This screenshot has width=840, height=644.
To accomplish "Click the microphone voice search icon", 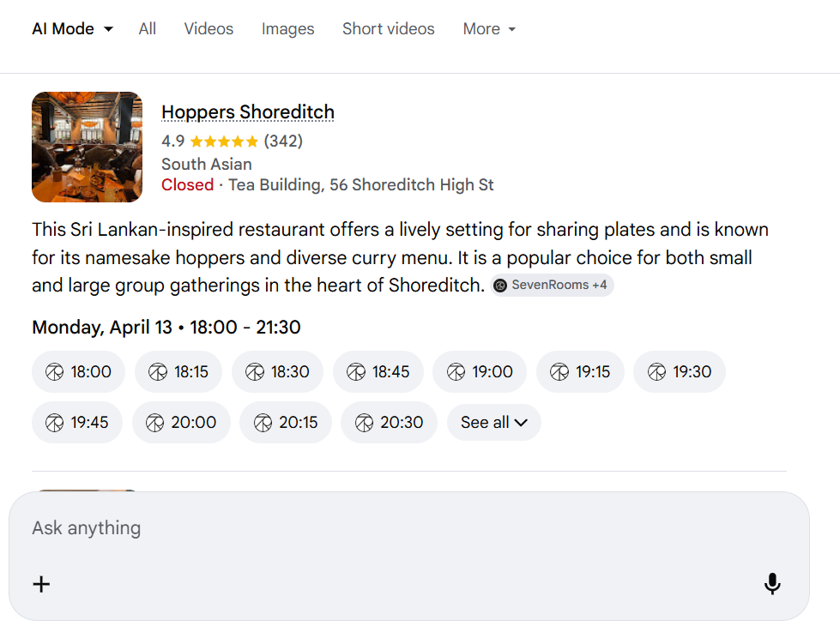I will click(772, 584).
